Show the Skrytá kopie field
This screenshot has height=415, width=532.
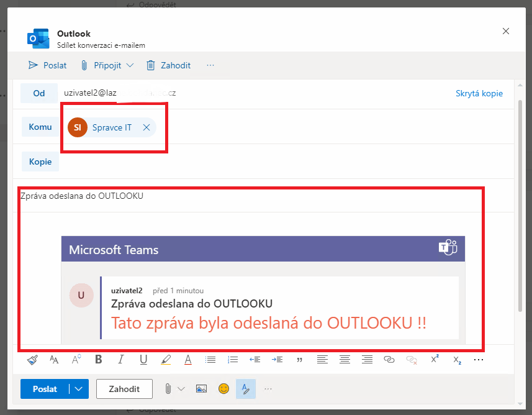479,93
